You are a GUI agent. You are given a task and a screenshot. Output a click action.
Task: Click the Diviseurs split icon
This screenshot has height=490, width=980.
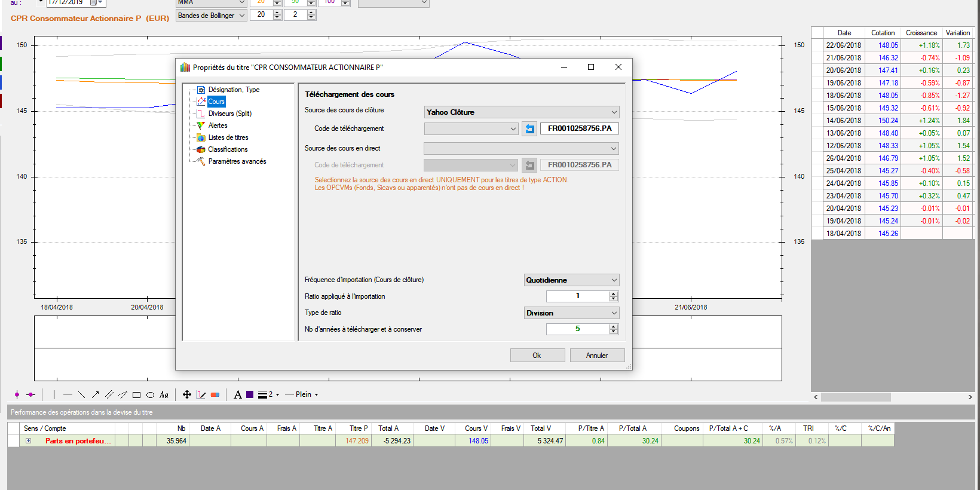coord(201,114)
